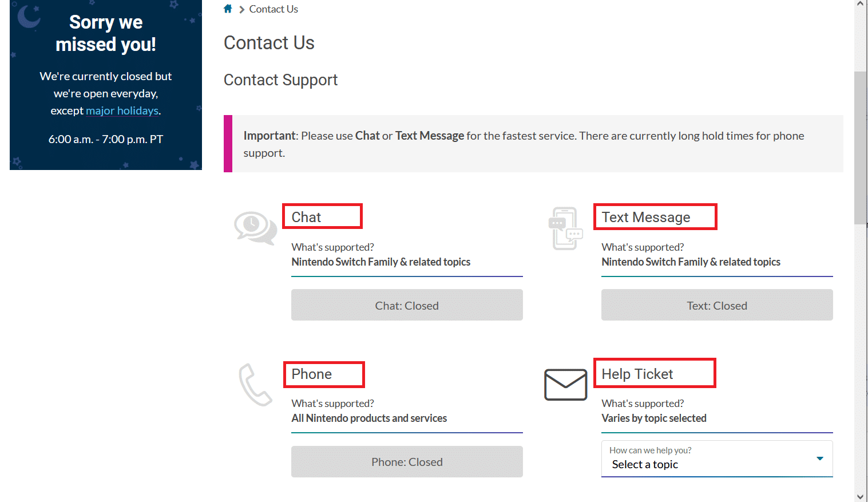Click the phone handset icon
Image resolution: width=868 pixels, height=502 pixels.
(x=255, y=385)
